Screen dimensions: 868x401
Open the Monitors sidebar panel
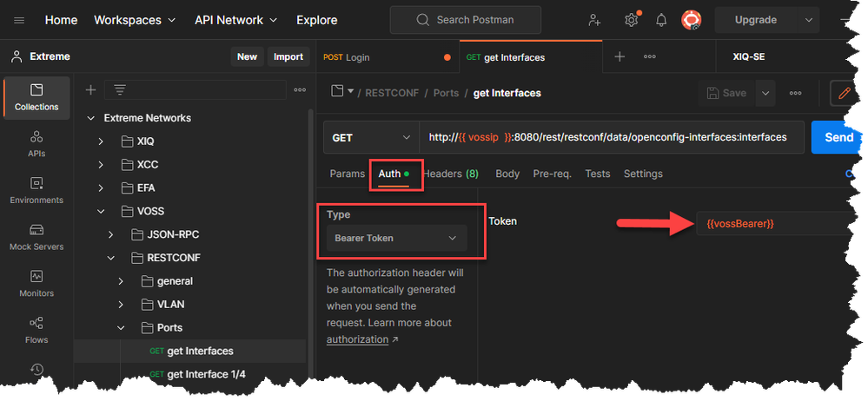[x=36, y=284]
